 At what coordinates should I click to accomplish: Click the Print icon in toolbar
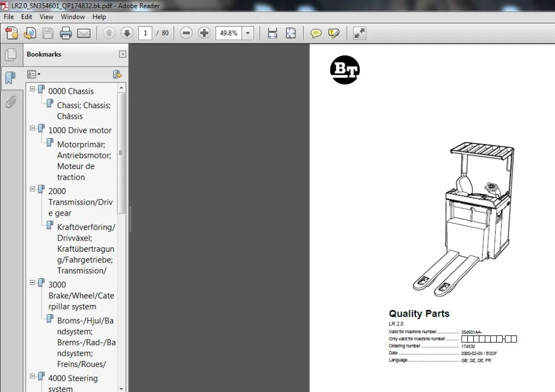(x=65, y=33)
